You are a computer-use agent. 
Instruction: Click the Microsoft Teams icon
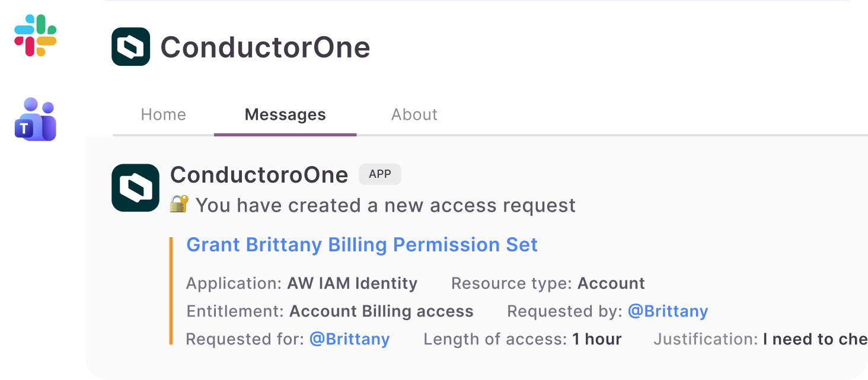36,119
